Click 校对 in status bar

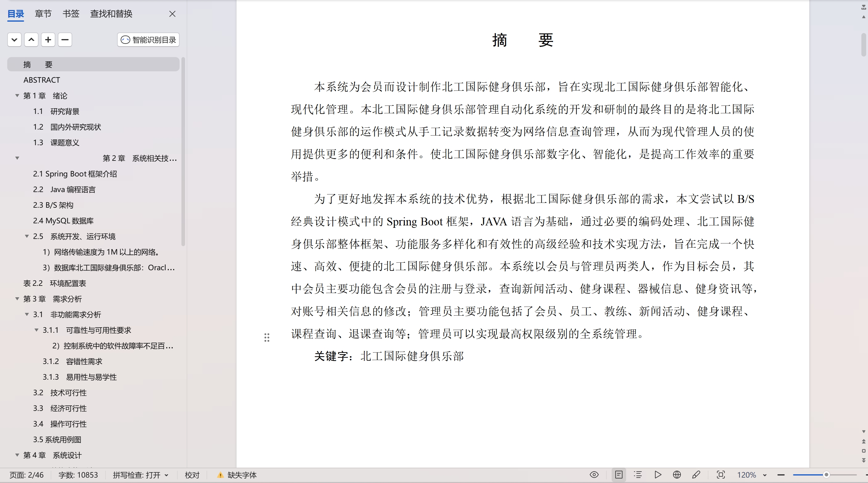[192, 475]
